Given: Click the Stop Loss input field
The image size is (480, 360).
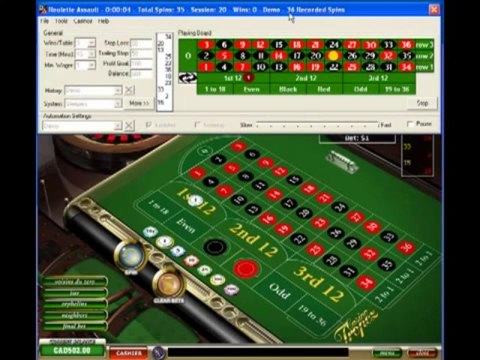Looking at the screenshot, I should pyautogui.click(x=141, y=43).
